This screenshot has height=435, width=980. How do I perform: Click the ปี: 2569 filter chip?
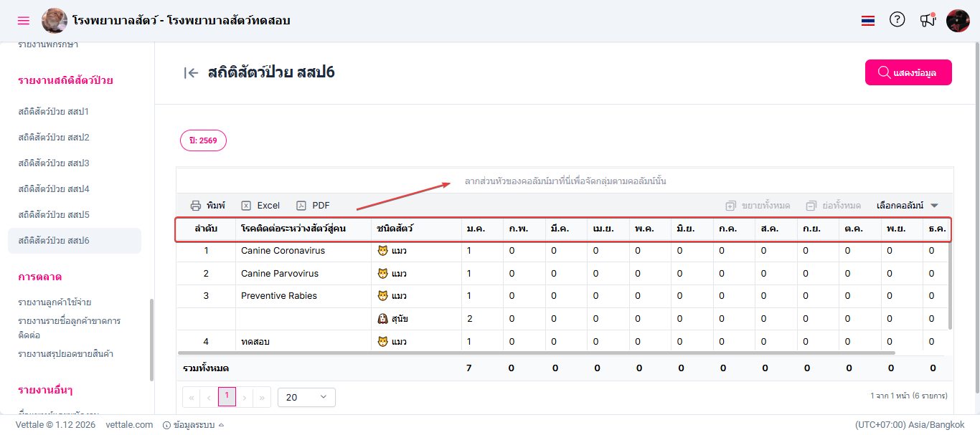[203, 140]
